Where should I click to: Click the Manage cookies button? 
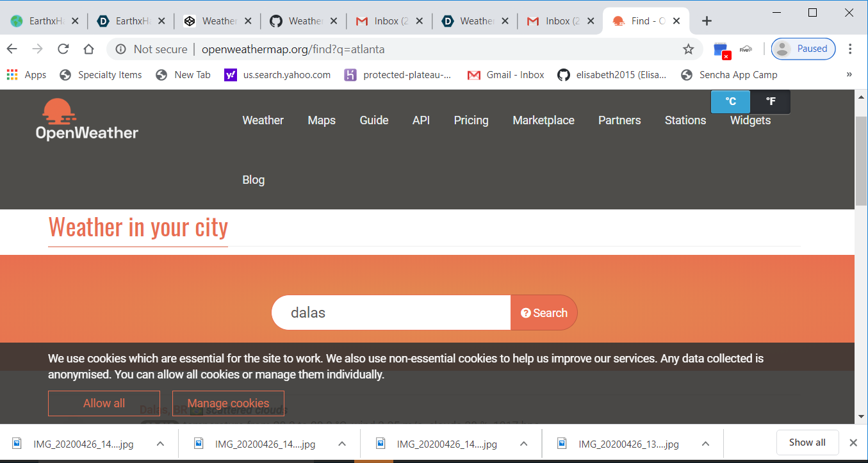[228, 403]
